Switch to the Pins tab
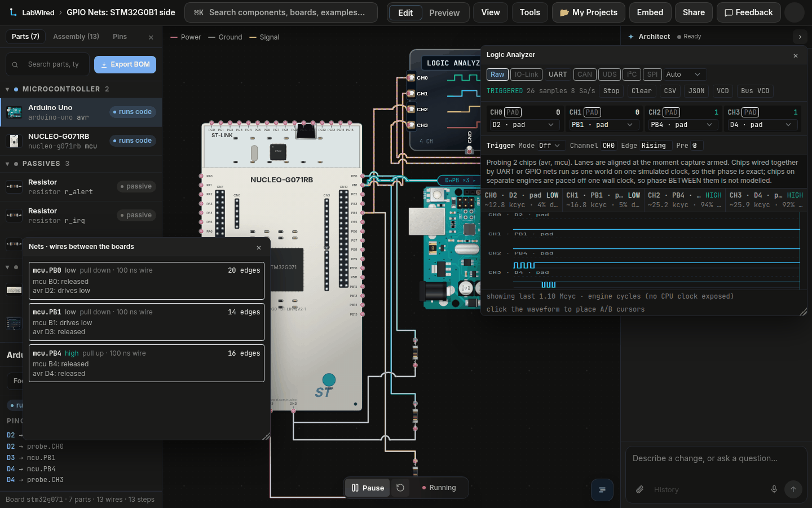The height and width of the screenshot is (508, 812). coord(120,37)
